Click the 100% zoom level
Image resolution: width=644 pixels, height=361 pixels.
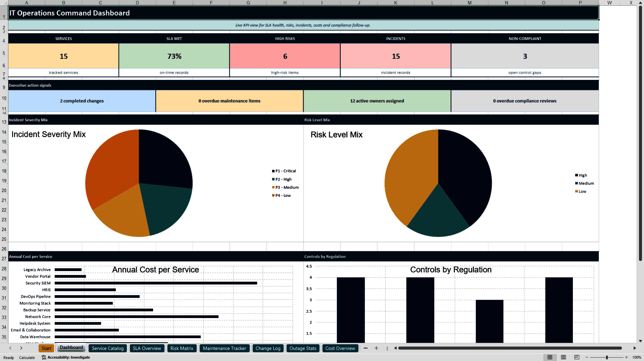pos(637,357)
